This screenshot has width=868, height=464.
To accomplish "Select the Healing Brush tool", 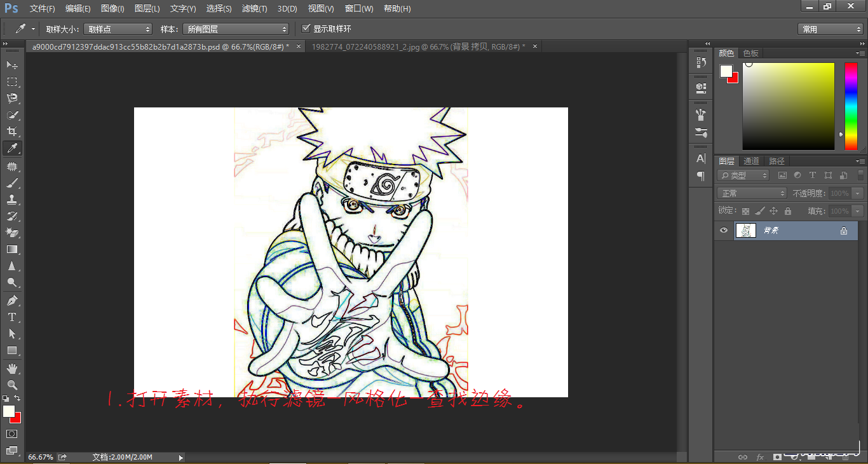I will tap(12, 166).
